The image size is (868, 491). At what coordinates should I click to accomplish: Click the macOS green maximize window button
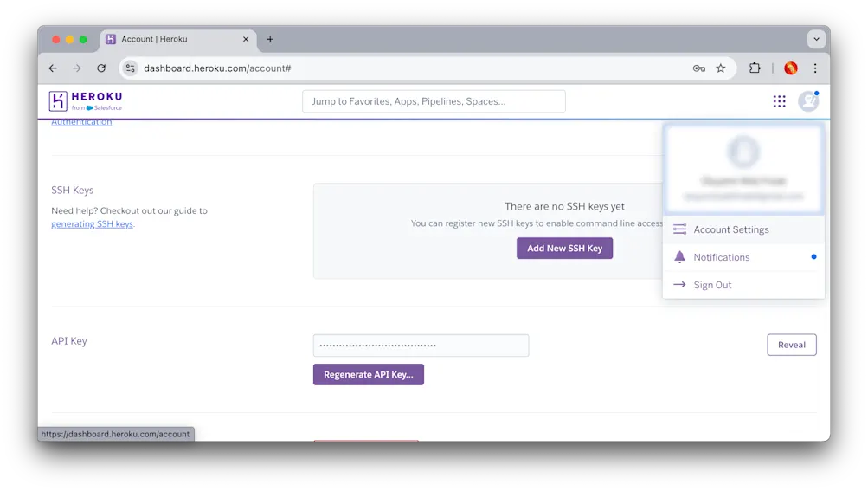[x=83, y=39]
